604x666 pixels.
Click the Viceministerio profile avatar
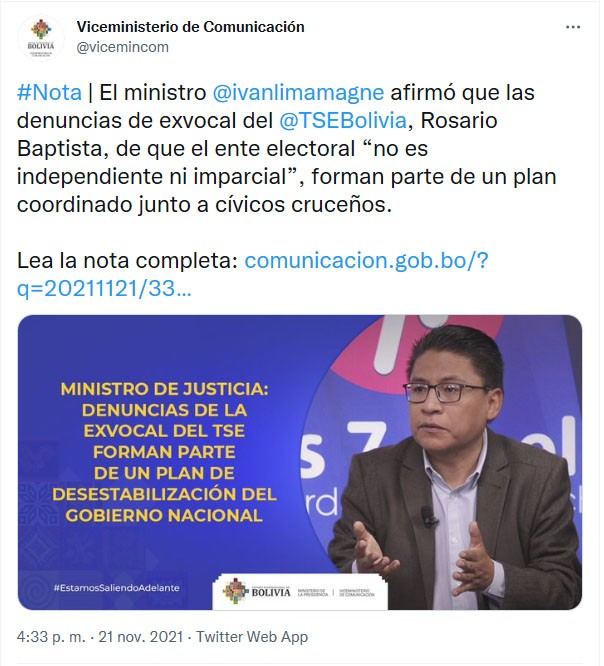(x=41, y=38)
